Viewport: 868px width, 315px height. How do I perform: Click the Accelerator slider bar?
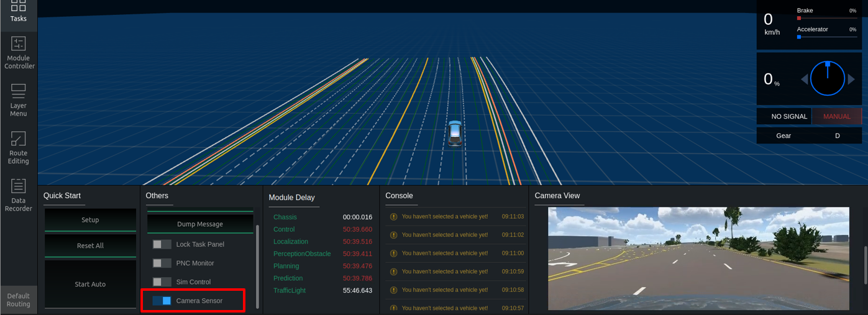(x=827, y=37)
